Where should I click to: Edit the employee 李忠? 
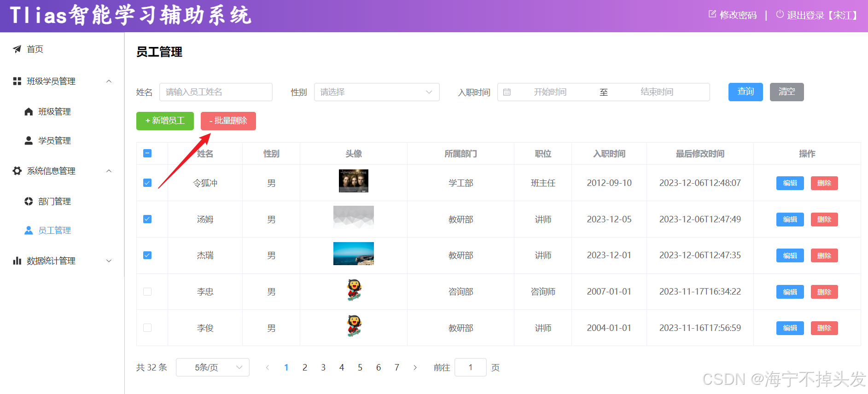pos(790,292)
